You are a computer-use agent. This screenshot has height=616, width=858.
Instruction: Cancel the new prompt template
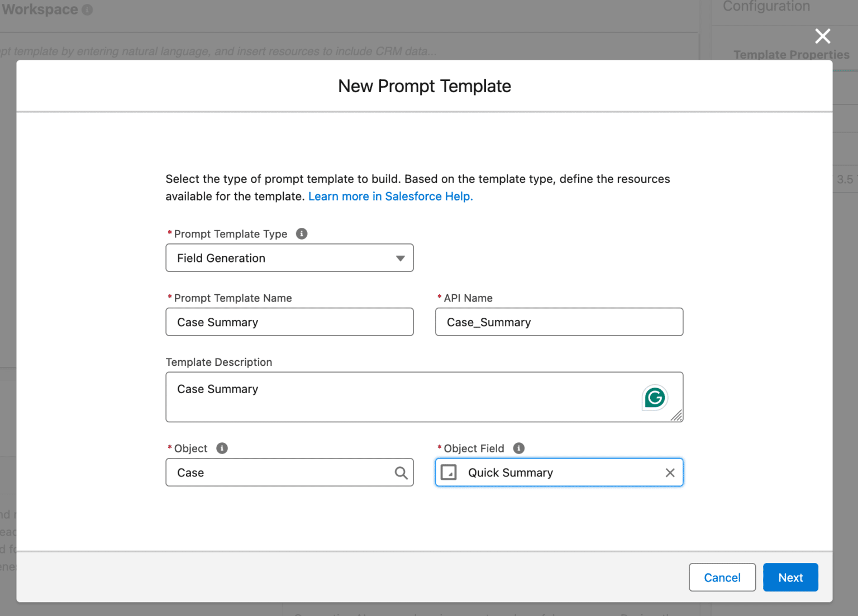722,577
